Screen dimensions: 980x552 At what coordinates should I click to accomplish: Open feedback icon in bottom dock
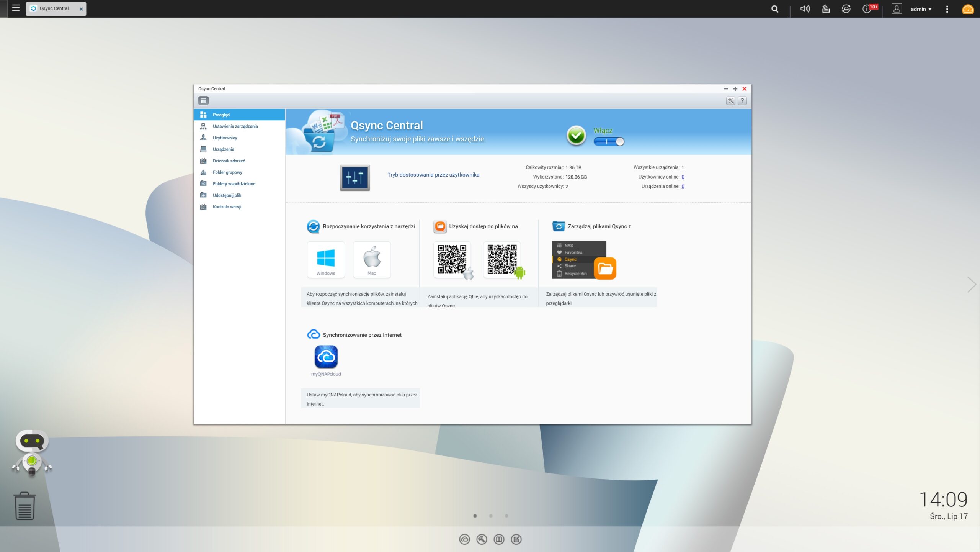pyautogui.click(x=516, y=539)
